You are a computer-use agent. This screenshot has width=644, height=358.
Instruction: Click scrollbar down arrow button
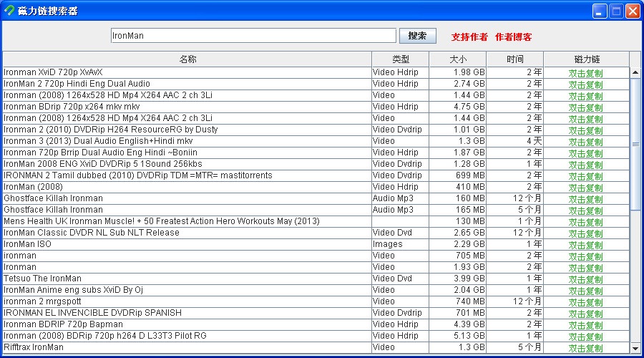[635, 348]
